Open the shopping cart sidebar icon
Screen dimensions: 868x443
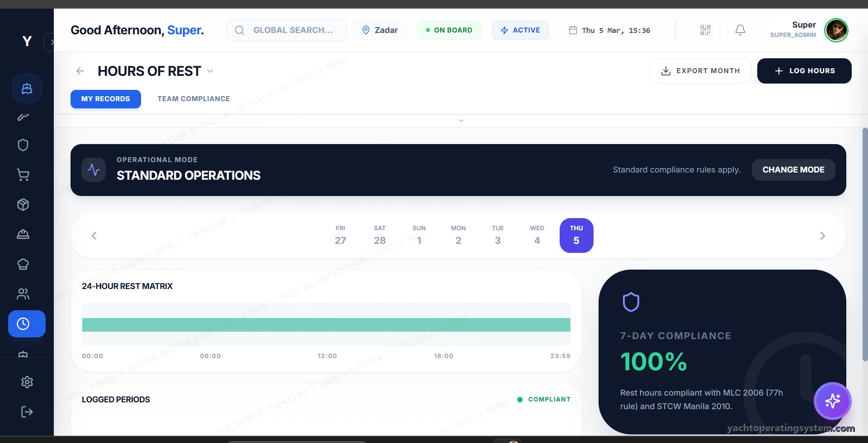point(23,175)
